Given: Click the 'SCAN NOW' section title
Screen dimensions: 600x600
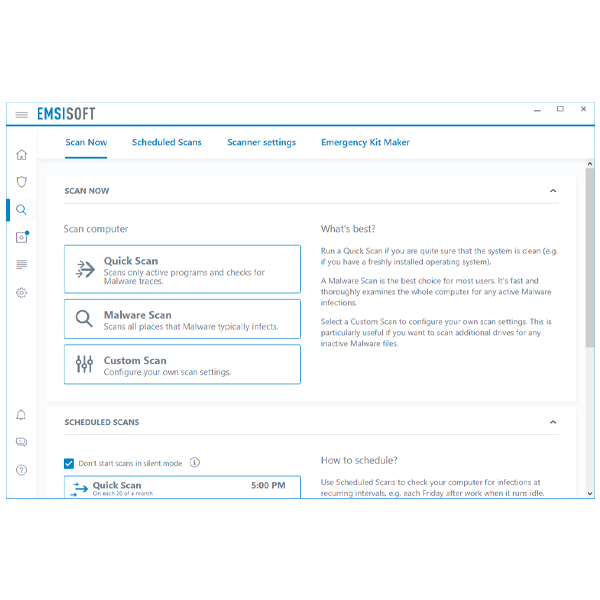Looking at the screenshot, I should (86, 191).
